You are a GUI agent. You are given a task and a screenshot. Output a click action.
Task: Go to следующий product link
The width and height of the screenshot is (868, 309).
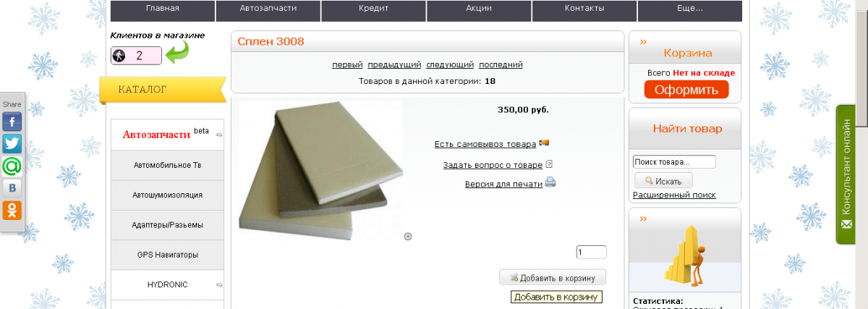[x=450, y=64]
